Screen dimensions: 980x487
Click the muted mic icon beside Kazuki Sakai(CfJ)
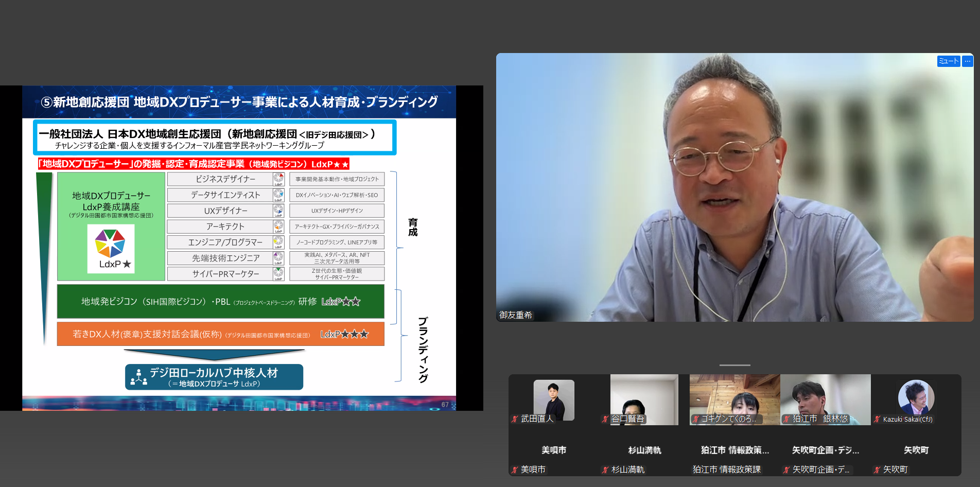tap(877, 419)
